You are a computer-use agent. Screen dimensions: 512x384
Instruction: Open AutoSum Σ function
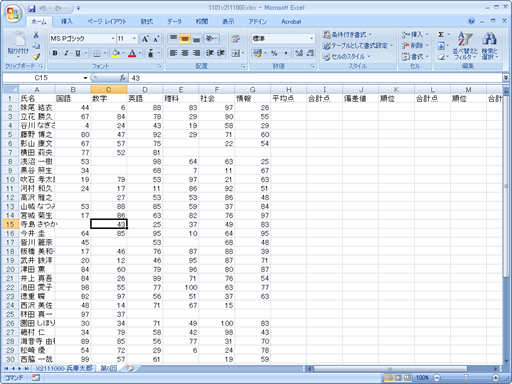click(x=441, y=35)
